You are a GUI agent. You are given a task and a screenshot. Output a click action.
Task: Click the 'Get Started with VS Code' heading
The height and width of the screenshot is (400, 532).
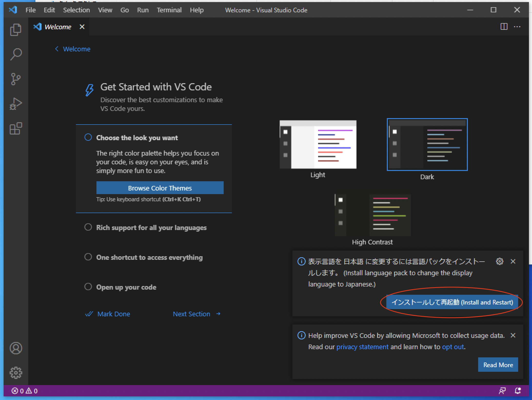156,87
